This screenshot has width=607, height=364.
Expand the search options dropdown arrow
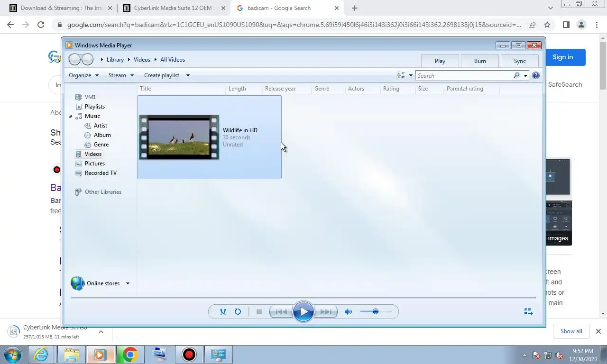525,75
